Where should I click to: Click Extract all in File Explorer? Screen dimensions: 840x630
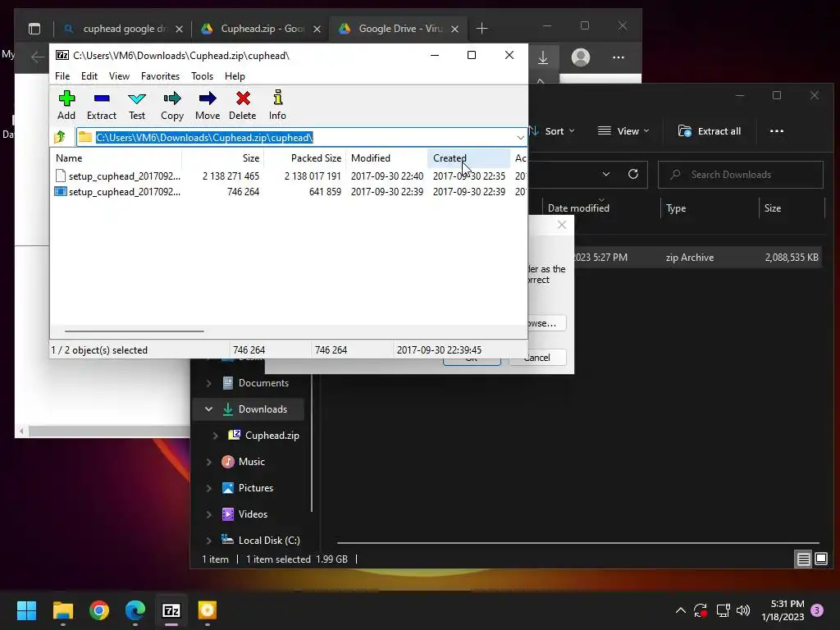(x=710, y=131)
